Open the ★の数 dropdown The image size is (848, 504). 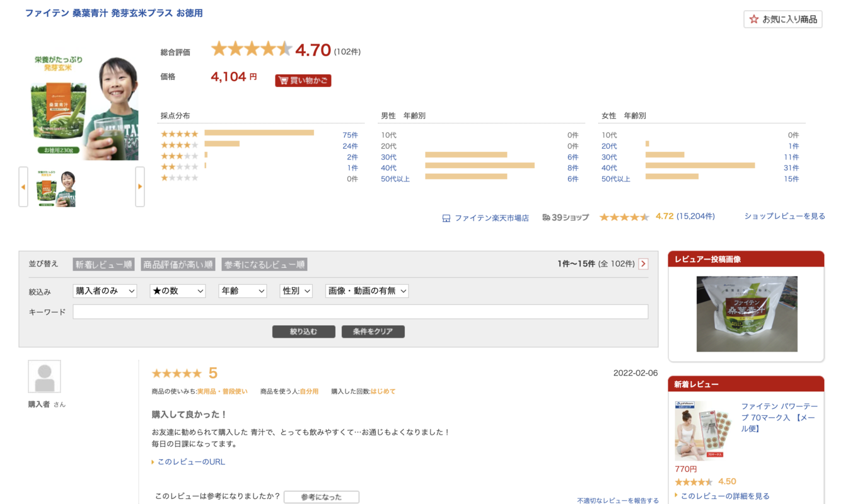[x=178, y=291]
